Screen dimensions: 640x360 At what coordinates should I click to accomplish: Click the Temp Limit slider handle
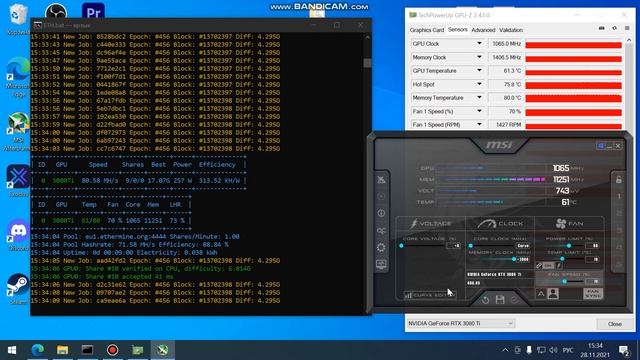[562, 259]
